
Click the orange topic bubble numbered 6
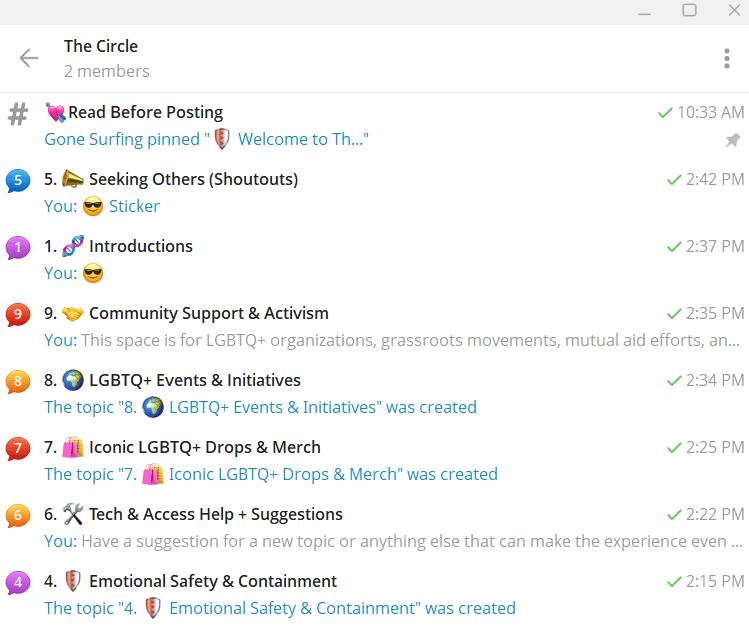(x=18, y=516)
